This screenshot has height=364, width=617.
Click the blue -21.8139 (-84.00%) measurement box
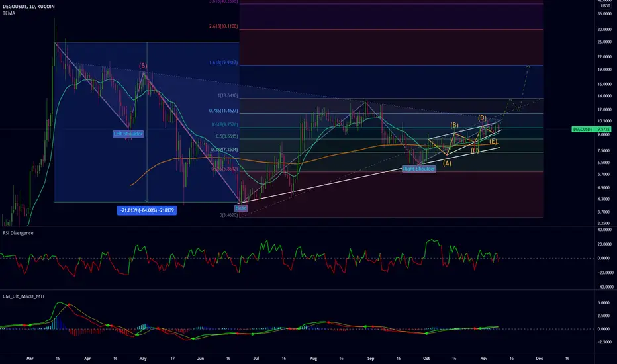click(147, 210)
